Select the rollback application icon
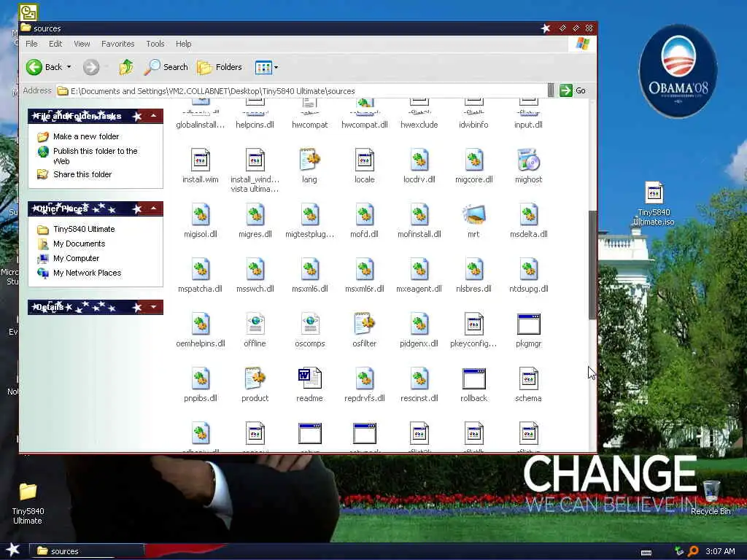Screen dimensions: 747x560 coord(474,379)
